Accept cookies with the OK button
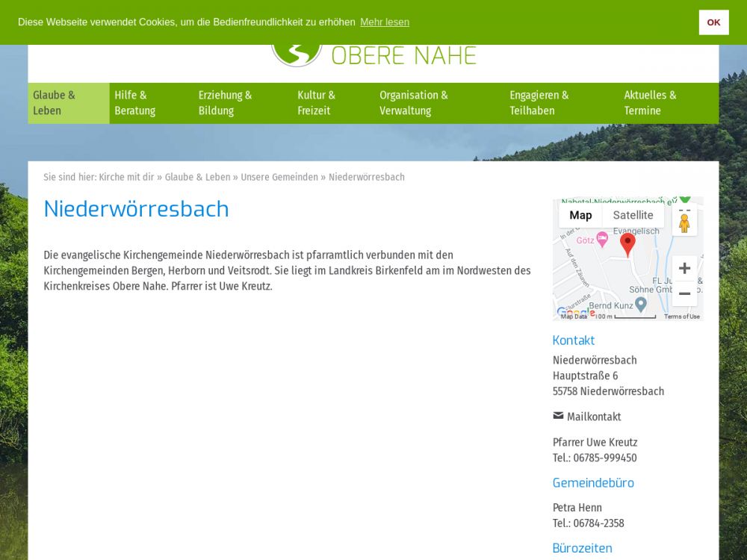 pos(713,22)
